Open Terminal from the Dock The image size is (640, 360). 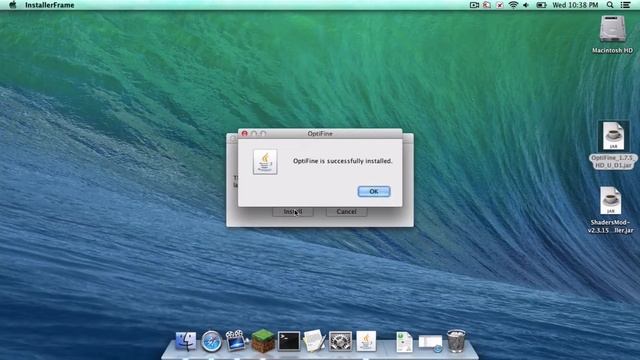pyautogui.click(x=289, y=341)
